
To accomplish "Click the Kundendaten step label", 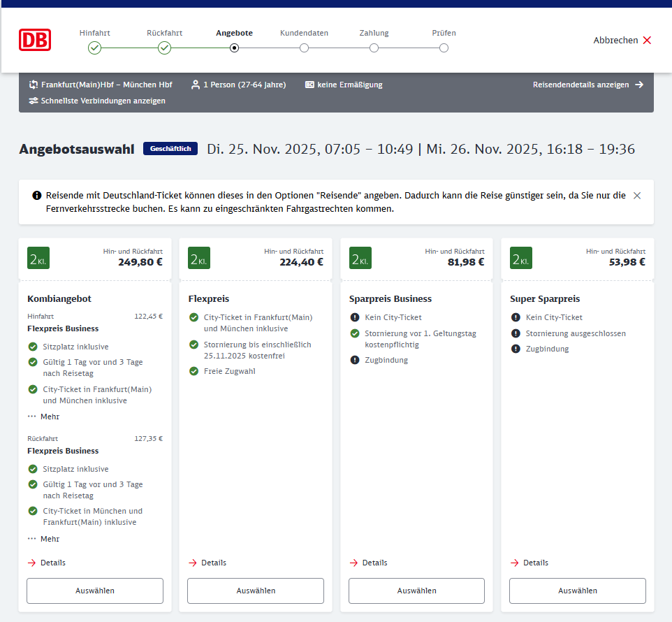I will pos(304,33).
